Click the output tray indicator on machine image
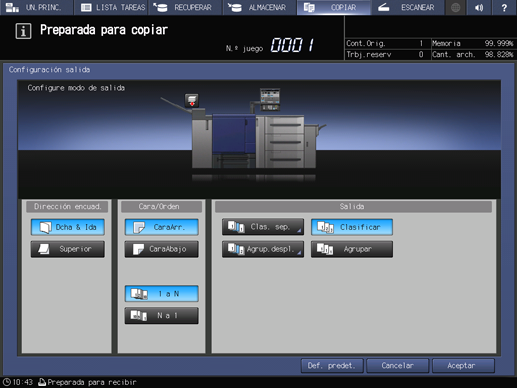Image resolution: width=517 pixels, height=388 pixels. [192, 100]
